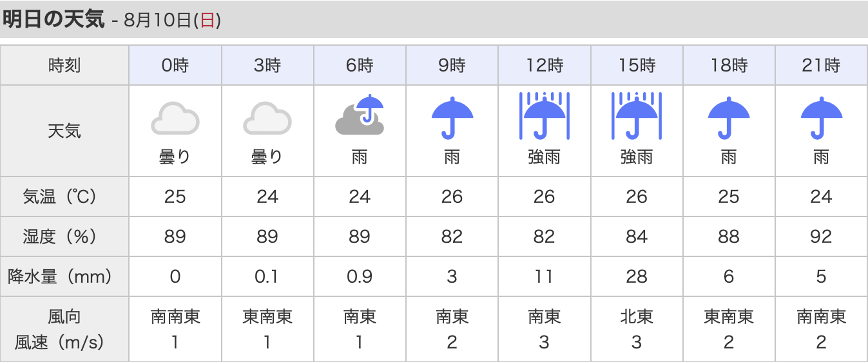868x362 pixels.
Task: Click the cloudy icon at 3時
Action: click(267, 119)
